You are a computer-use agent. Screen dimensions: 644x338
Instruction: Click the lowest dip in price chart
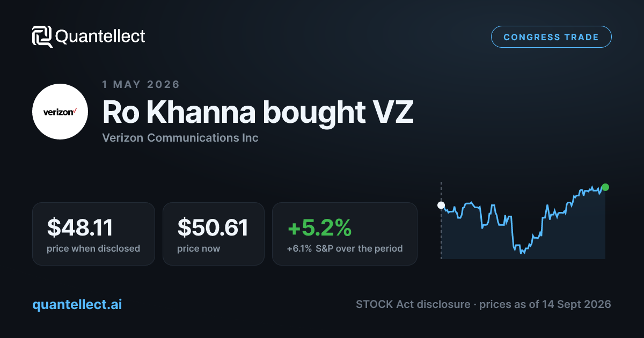tap(522, 252)
